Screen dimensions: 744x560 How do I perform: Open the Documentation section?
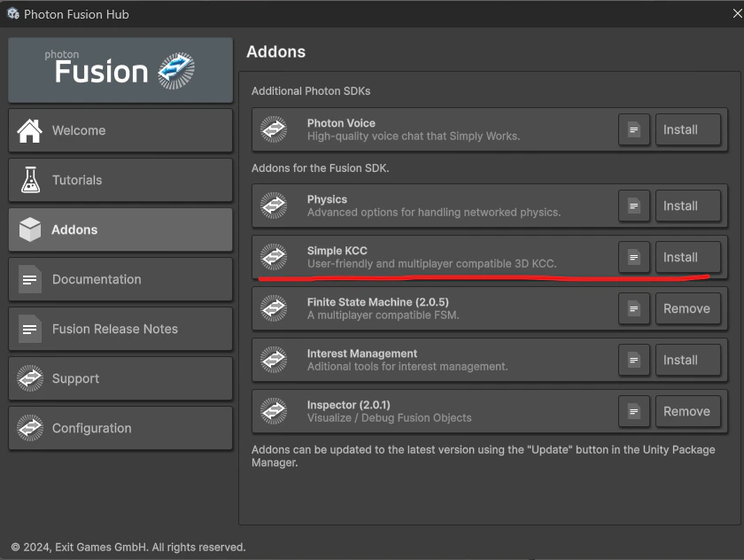pos(120,279)
